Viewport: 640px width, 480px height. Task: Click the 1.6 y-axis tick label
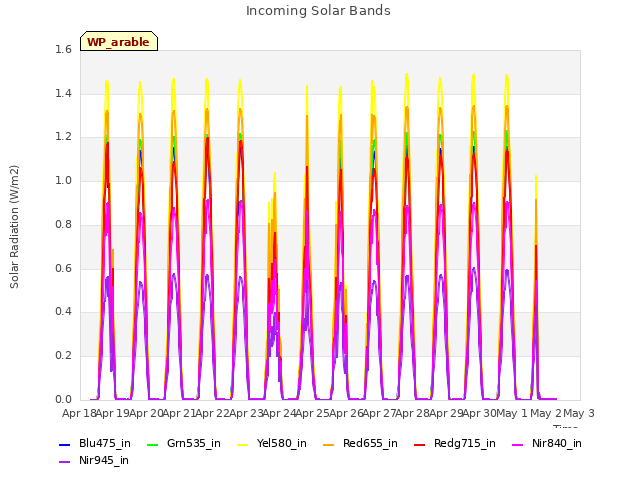tap(63, 49)
